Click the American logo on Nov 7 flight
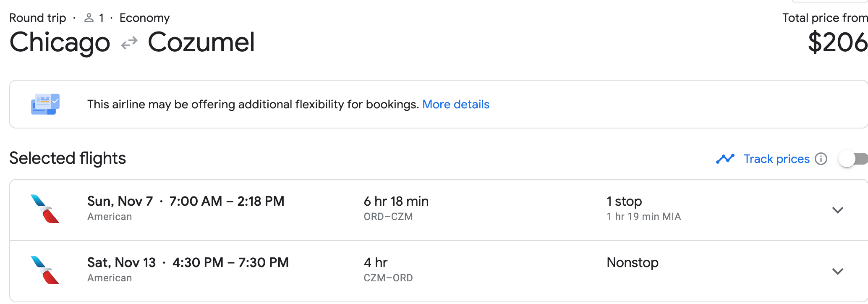The image size is (868, 304). (45, 209)
